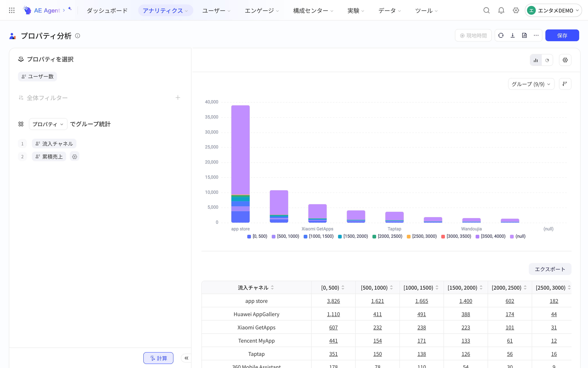Open settings gear for 累積売上
The height and width of the screenshot is (368, 588).
tap(75, 157)
